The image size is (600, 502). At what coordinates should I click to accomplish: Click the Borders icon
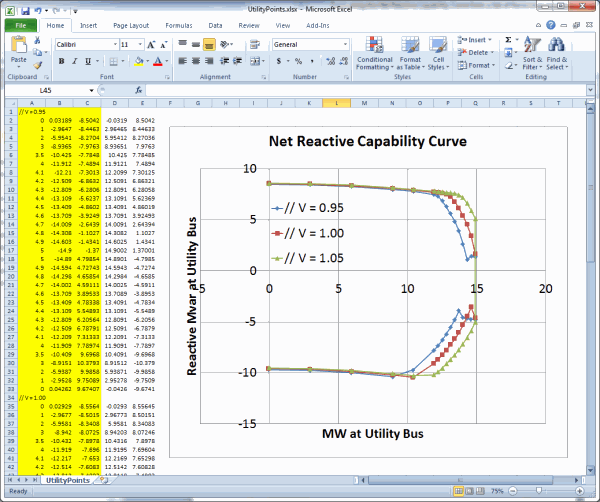coord(113,61)
